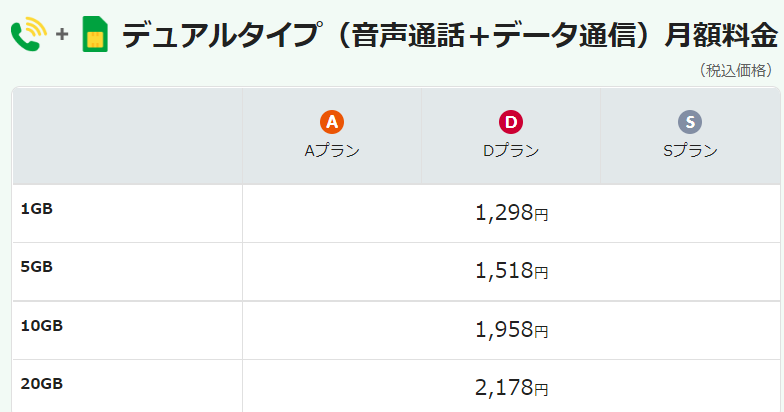Click the empty top-left table header cell
Screen dimensions: 784x412
click(127, 136)
